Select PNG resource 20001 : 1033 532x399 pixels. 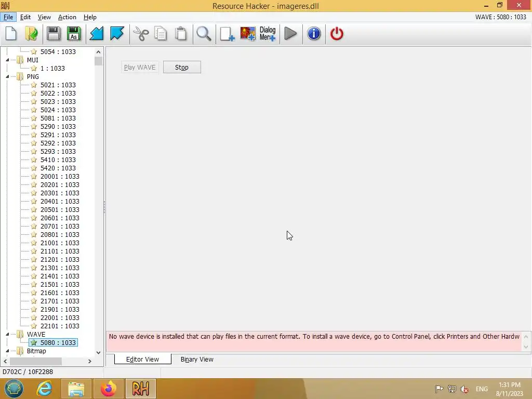click(60, 177)
